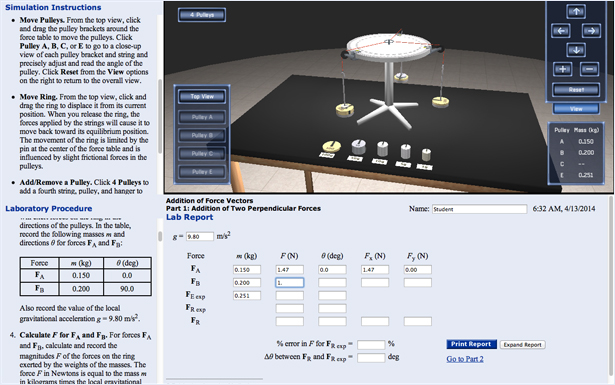
Task: Switch to Top View
Action: (202, 96)
